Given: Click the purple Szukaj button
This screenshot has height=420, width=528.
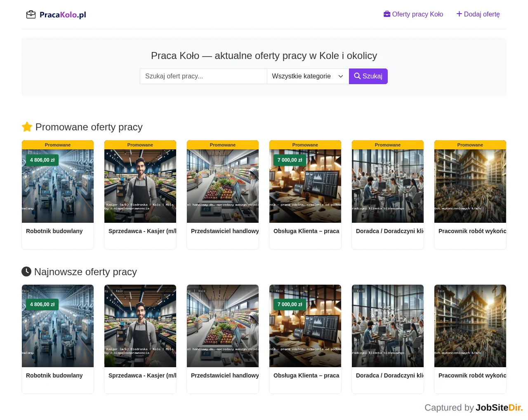Looking at the screenshot, I should tap(368, 76).
